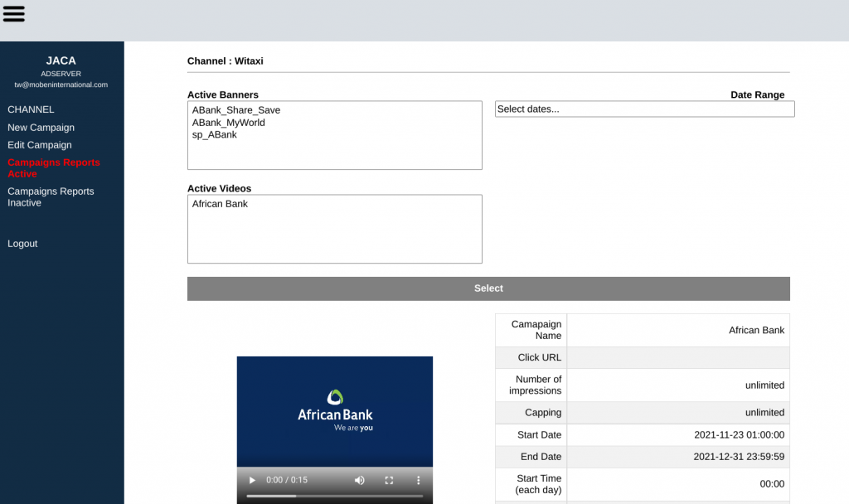849x504 pixels.
Task: Choose African Bank in Active Videos
Action: click(x=220, y=204)
